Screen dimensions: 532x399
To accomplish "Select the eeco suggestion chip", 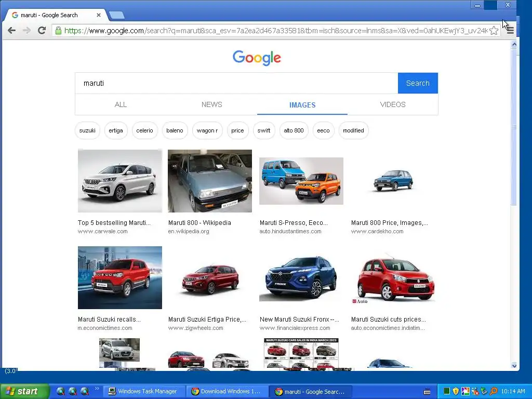I will click(323, 130).
